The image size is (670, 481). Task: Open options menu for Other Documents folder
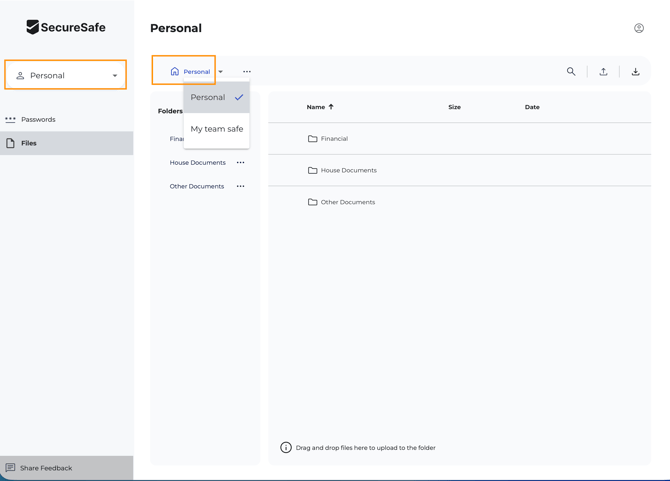pos(240,187)
